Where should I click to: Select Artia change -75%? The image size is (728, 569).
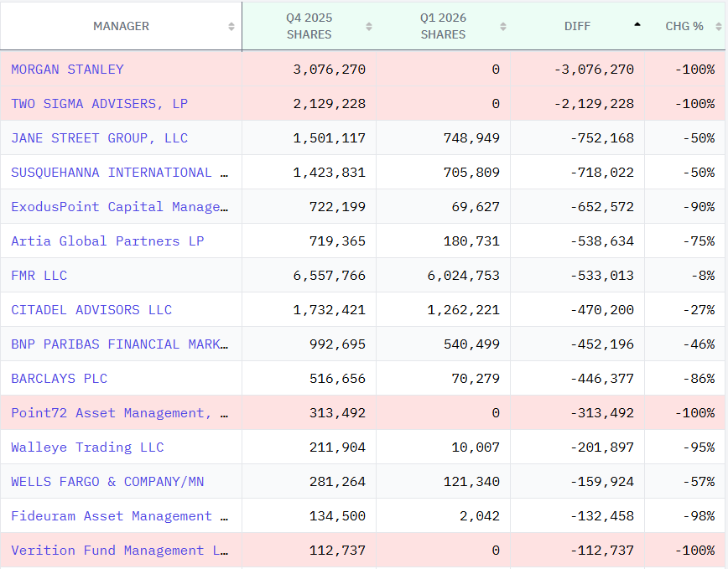[x=699, y=241]
